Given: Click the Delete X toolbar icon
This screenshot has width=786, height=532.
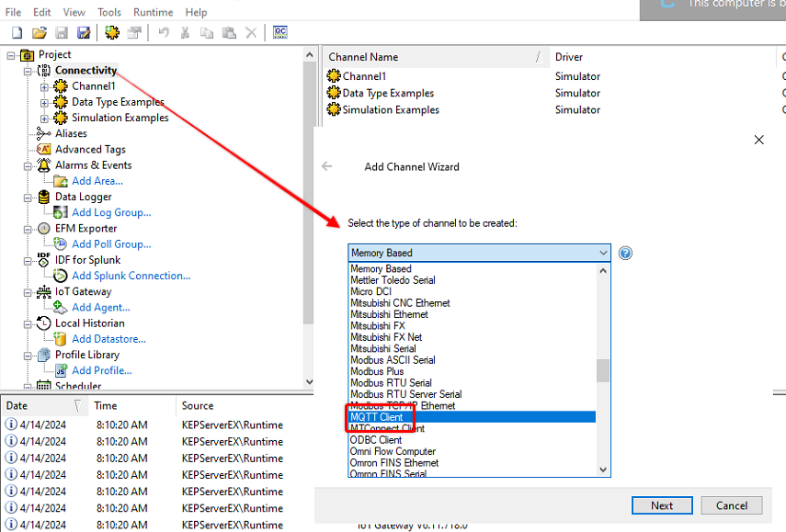Looking at the screenshot, I should click(x=251, y=33).
